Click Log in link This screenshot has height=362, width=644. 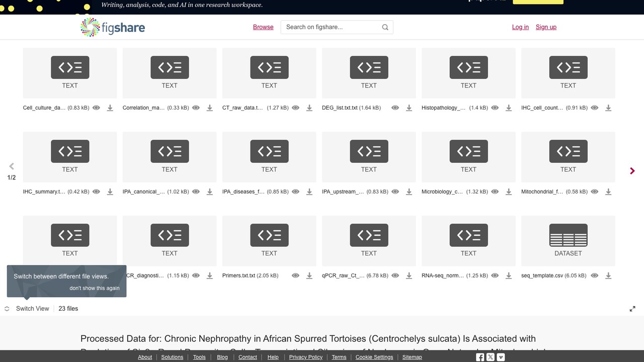pos(520,27)
